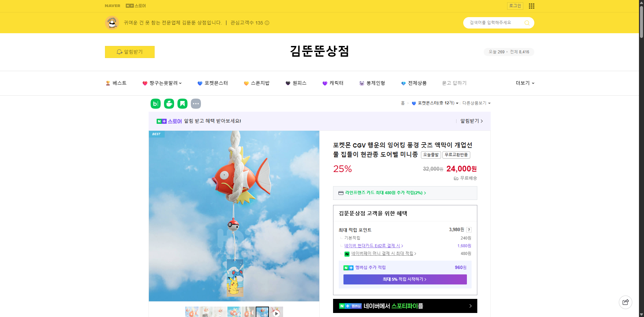Open the Naver apps grid icon
The width and height of the screenshot is (644, 317).
coord(531,6)
